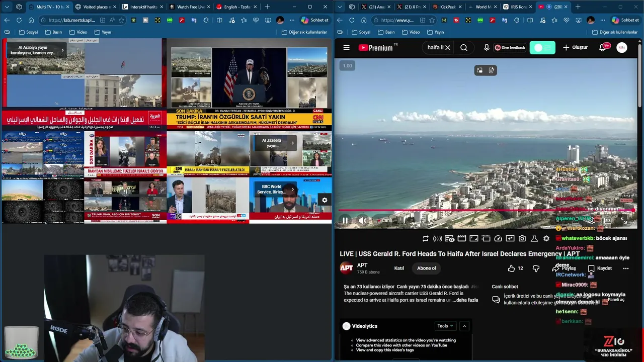644x362 pixels.
Task: Take a screenshot with the camera icon
Action: 522,239
